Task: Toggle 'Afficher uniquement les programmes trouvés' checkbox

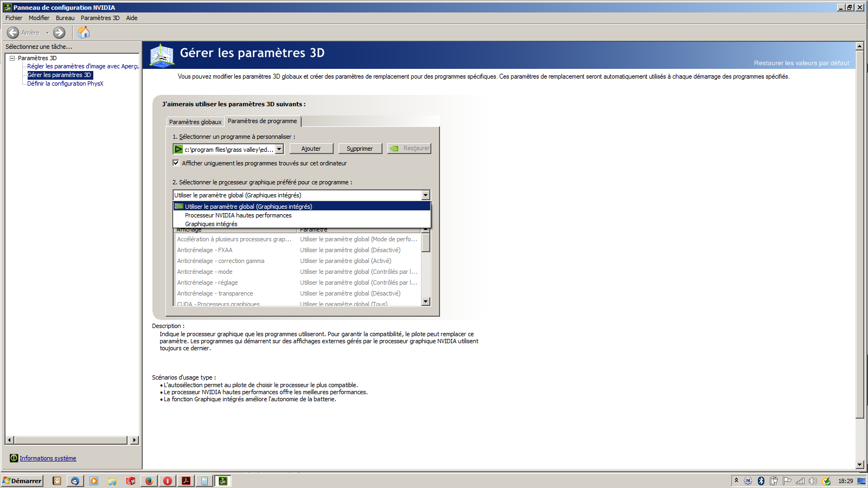Action: (x=176, y=163)
